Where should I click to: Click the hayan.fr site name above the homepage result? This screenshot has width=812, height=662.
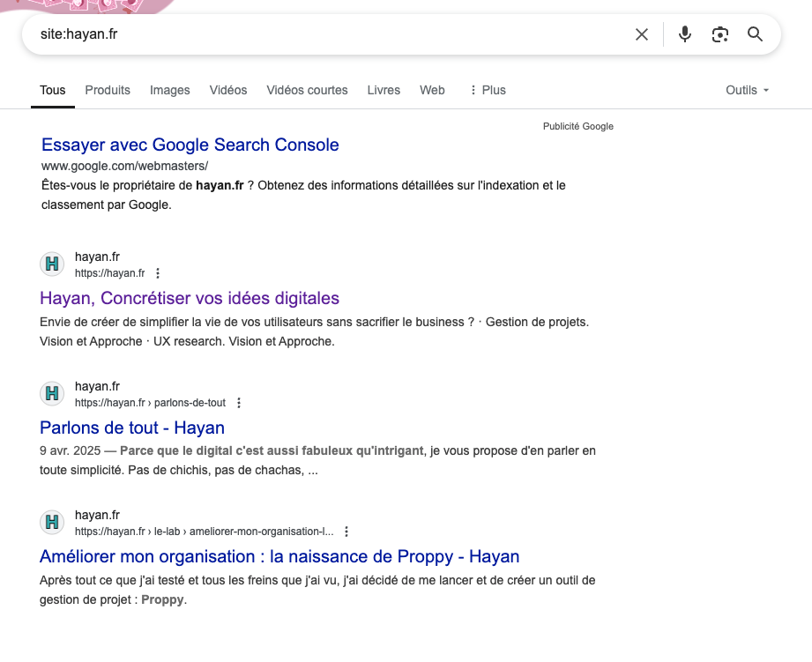[97, 257]
